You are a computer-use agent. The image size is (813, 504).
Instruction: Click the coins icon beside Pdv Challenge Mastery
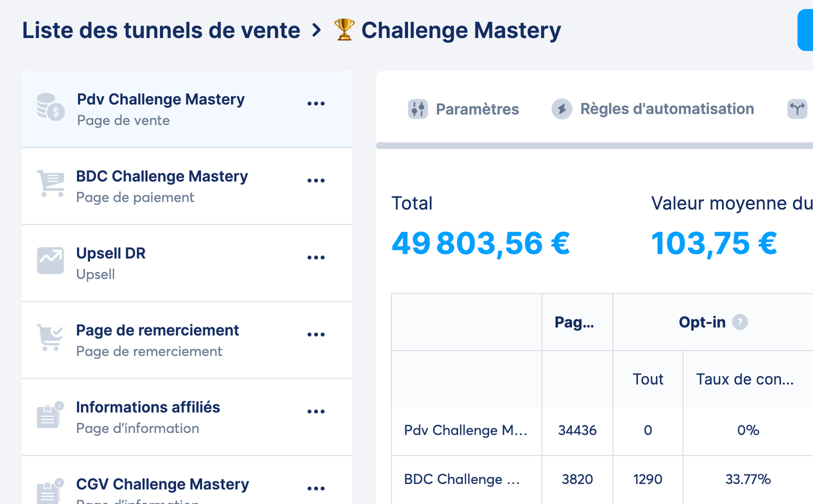(50, 107)
